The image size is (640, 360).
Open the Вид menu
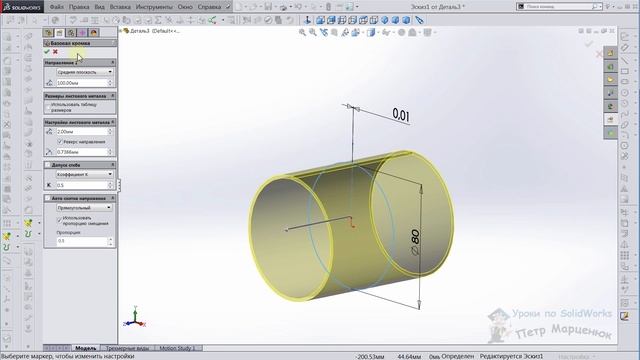point(100,7)
